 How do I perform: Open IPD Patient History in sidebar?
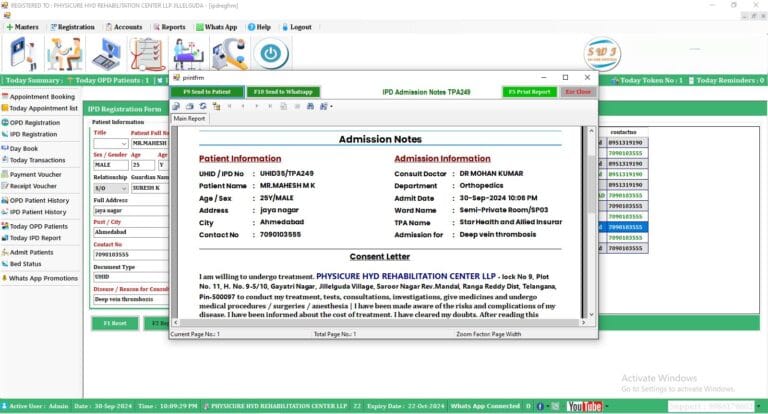[34, 212]
